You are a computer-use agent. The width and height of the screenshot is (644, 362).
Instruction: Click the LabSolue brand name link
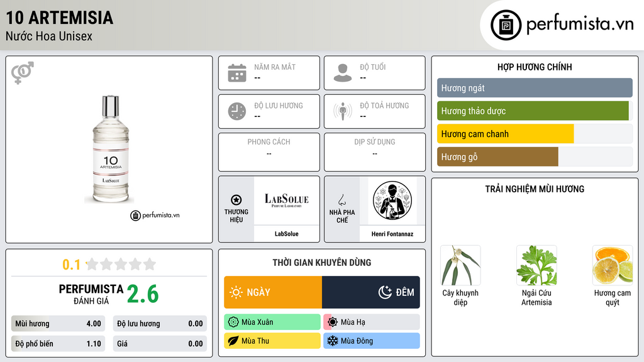pos(286,234)
